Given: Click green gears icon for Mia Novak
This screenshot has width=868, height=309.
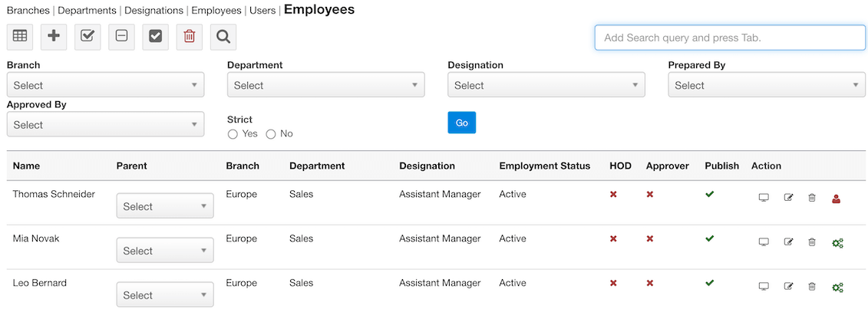Looking at the screenshot, I should (837, 242).
